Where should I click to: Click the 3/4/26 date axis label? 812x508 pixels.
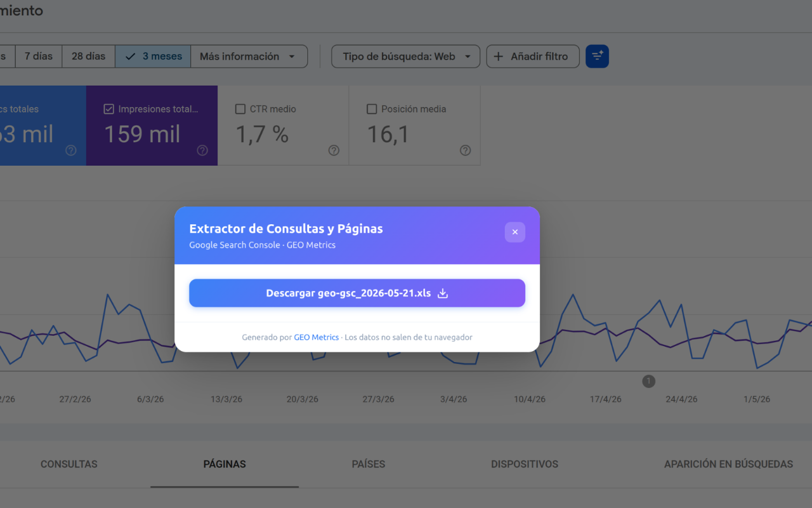point(454,399)
